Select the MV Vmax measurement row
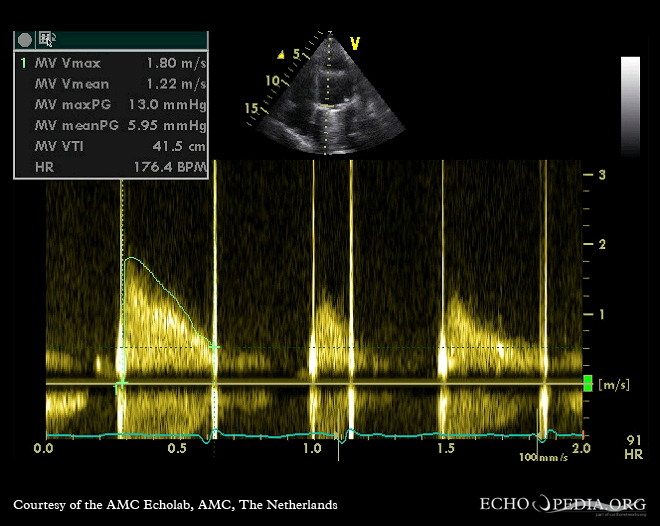The image size is (660, 526). [110, 63]
